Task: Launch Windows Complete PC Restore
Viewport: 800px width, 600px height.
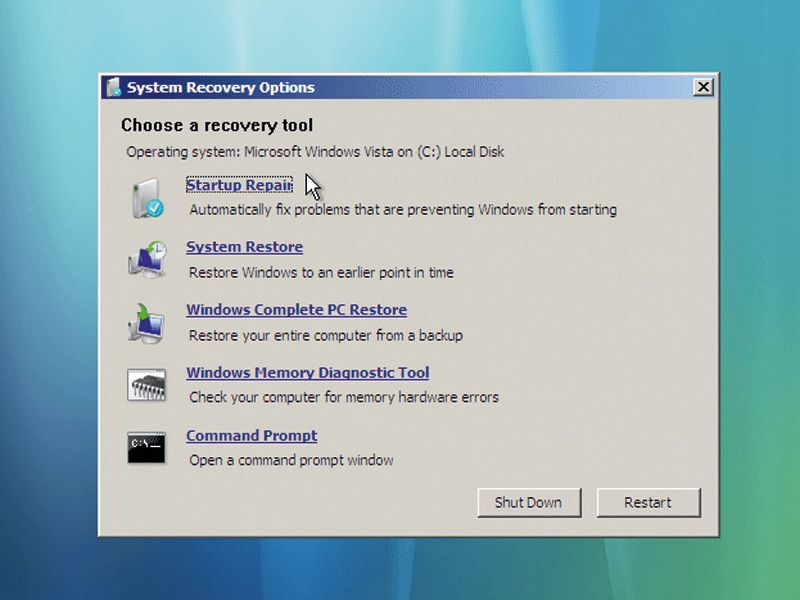Action: click(x=296, y=310)
